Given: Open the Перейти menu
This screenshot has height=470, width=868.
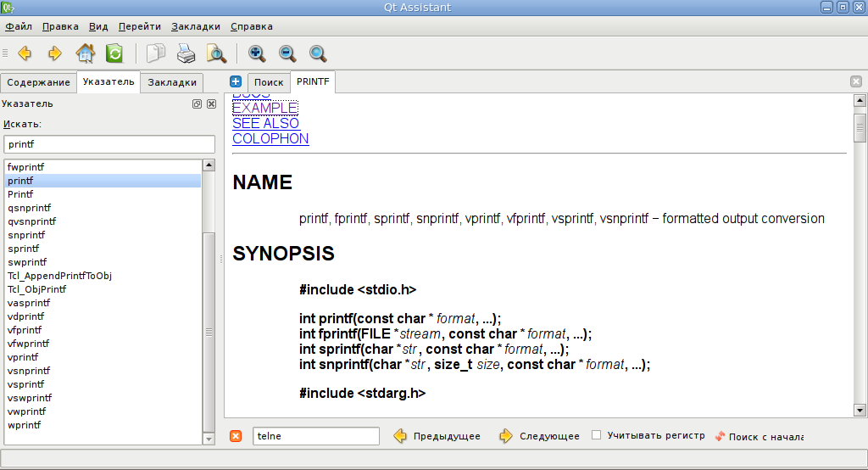Looking at the screenshot, I should tap(140, 26).
